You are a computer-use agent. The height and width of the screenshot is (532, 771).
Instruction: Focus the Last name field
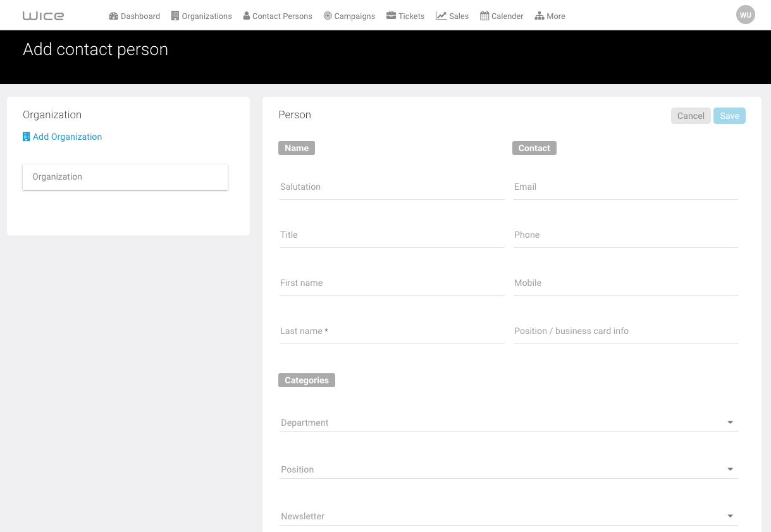pos(392,331)
